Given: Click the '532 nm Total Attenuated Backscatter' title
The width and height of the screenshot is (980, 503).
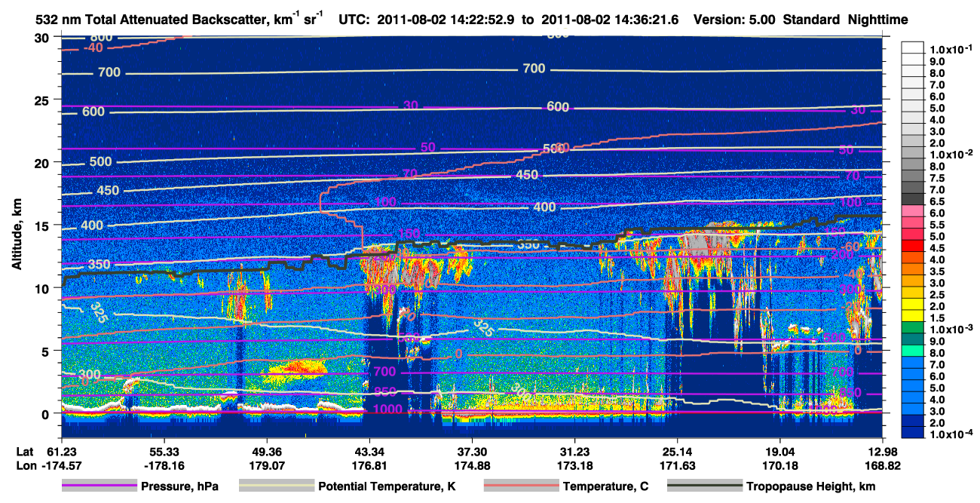Looking at the screenshot, I should (x=153, y=20).
